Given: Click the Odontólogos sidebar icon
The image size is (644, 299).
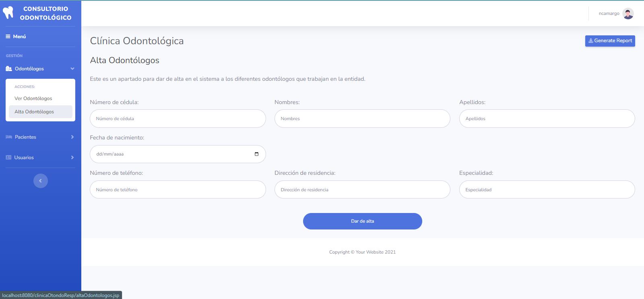Looking at the screenshot, I should (x=9, y=69).
